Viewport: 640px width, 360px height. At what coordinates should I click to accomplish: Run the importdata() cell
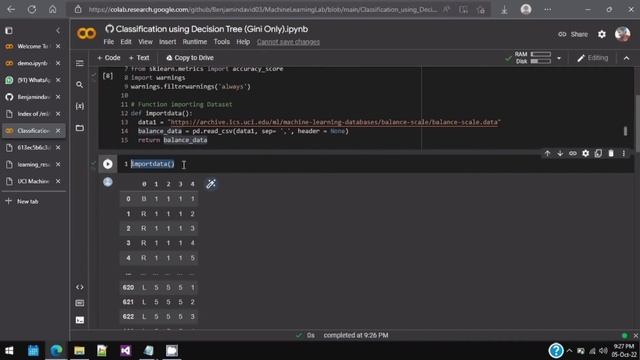pos(108,164)
